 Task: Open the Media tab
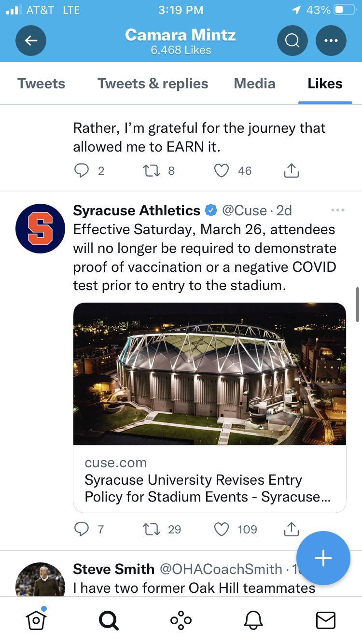(255, 84)
